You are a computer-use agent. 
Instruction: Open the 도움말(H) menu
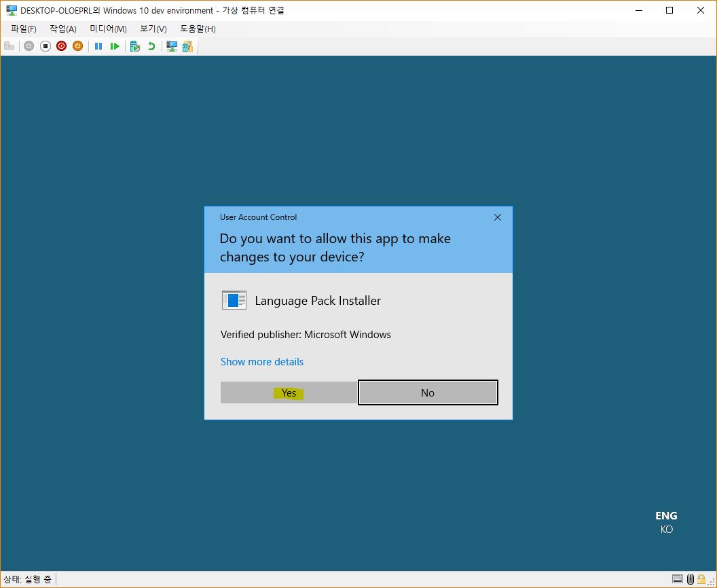pyautogui.click(x=198, y=29)
